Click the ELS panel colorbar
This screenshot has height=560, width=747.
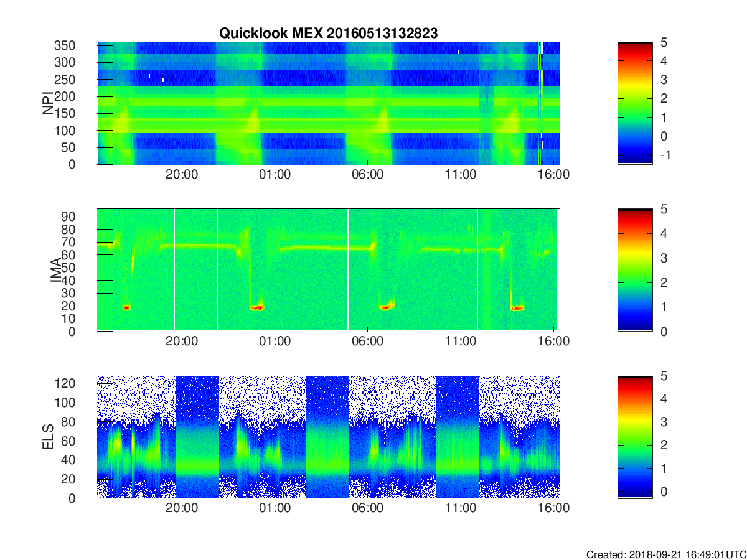point(635,437)
